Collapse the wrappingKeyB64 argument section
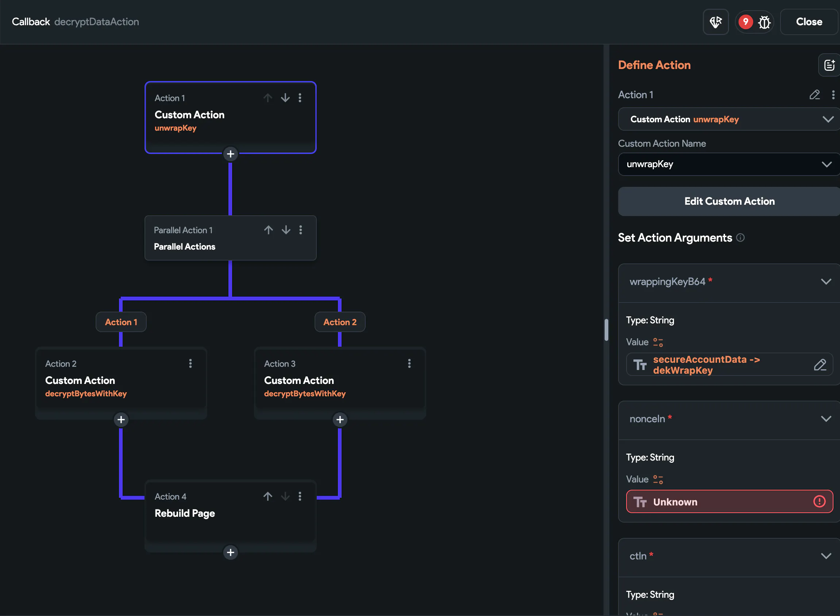 pyautogui.click(x=826, y=281)
